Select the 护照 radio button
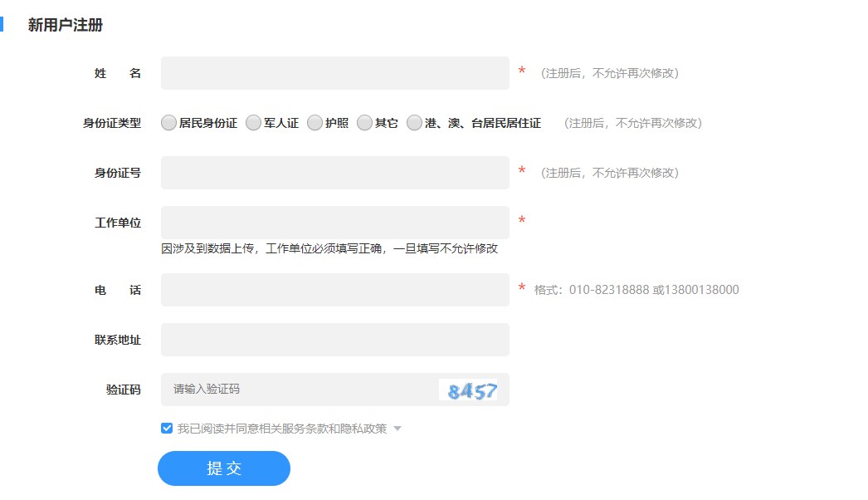This screenshot has width=868, height=500. click(315, 122)
